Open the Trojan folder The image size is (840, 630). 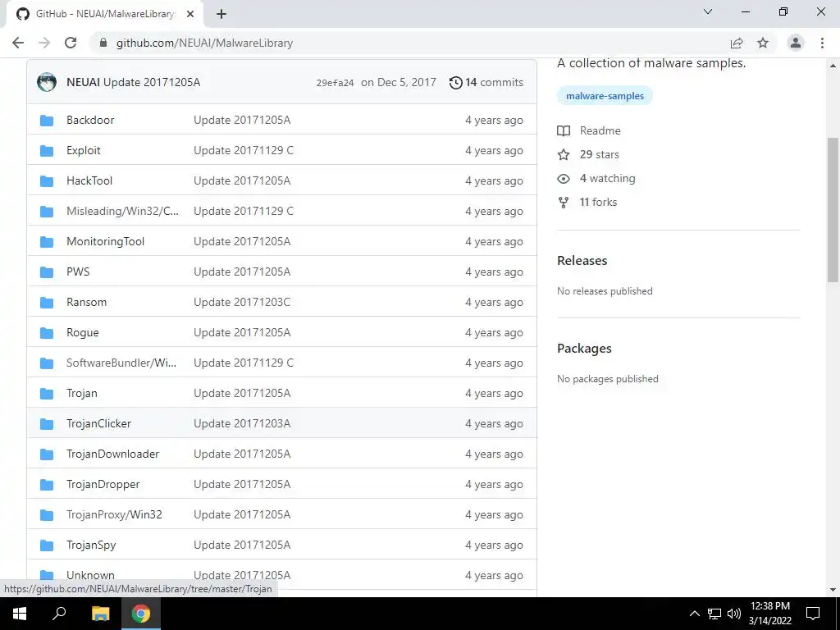tap(81, 393)
